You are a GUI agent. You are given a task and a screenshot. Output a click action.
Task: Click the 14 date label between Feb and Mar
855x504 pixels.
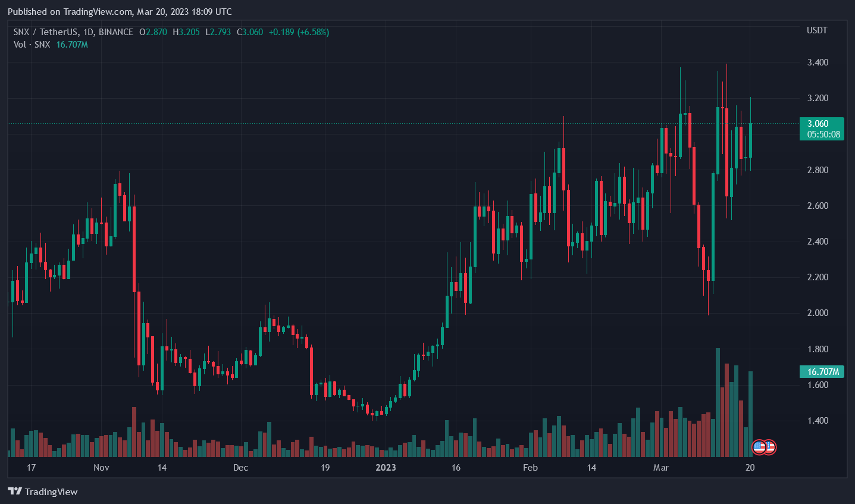coord(591,468)
